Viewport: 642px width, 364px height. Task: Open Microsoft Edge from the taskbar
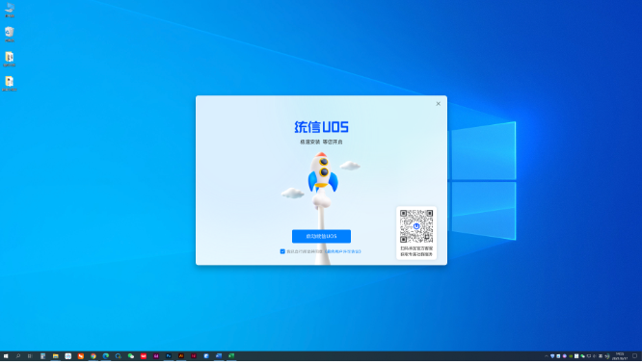pos(106,356)
